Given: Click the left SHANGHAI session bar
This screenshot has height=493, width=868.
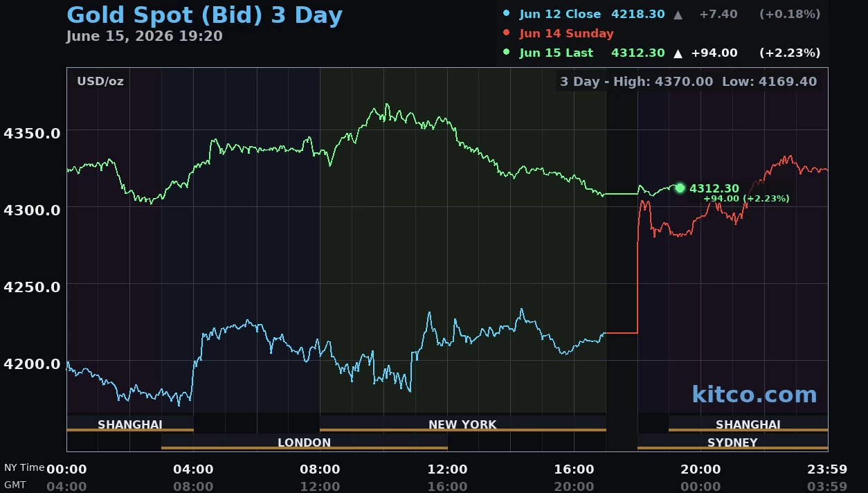Looking at the screenshot, I should coord(130,424).
